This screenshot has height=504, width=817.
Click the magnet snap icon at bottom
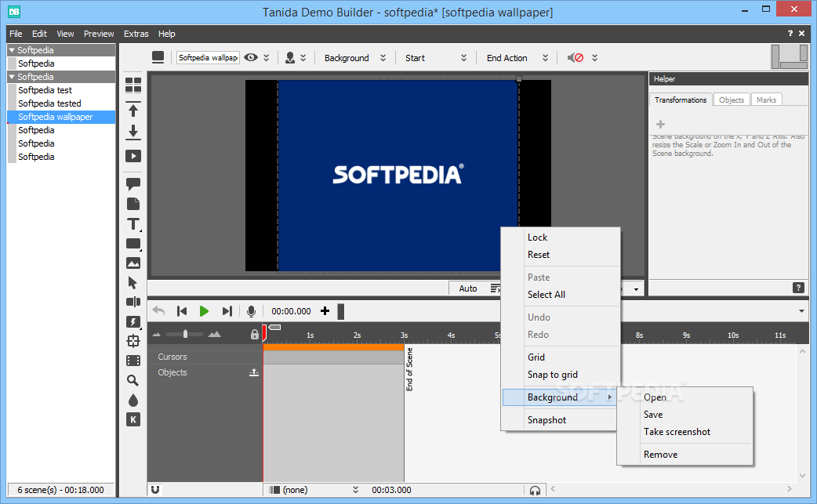(x=155, y=489)
